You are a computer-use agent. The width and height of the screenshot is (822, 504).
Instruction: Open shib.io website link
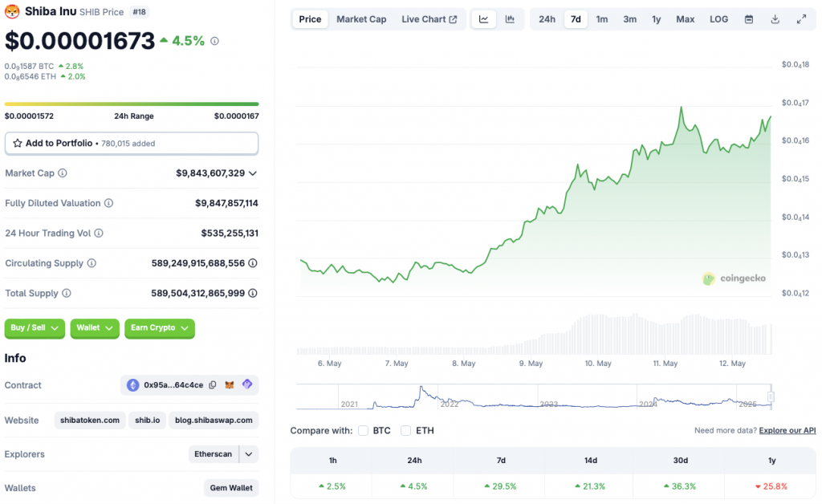click(148, 421)
